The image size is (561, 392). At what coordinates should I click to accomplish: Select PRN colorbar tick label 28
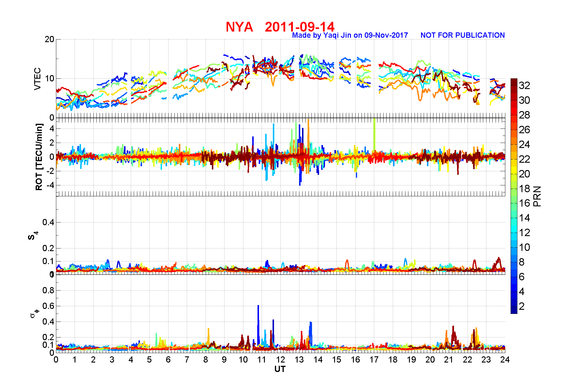pos(524,115)
